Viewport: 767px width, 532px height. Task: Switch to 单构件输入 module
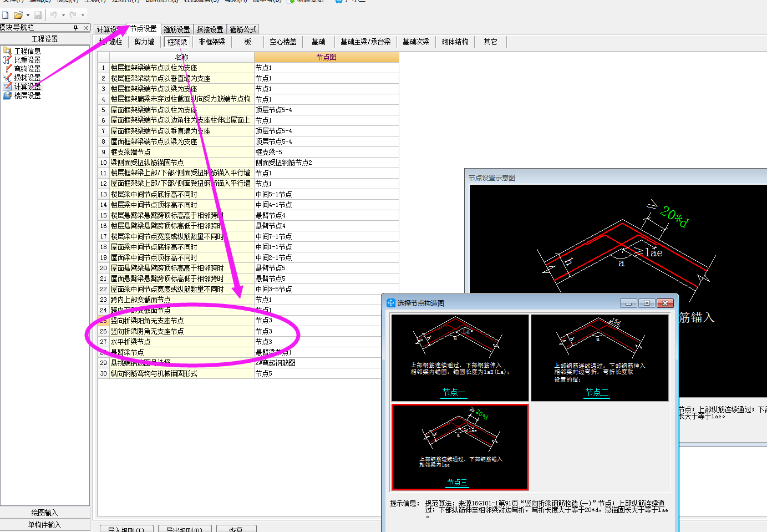point(45,524)
